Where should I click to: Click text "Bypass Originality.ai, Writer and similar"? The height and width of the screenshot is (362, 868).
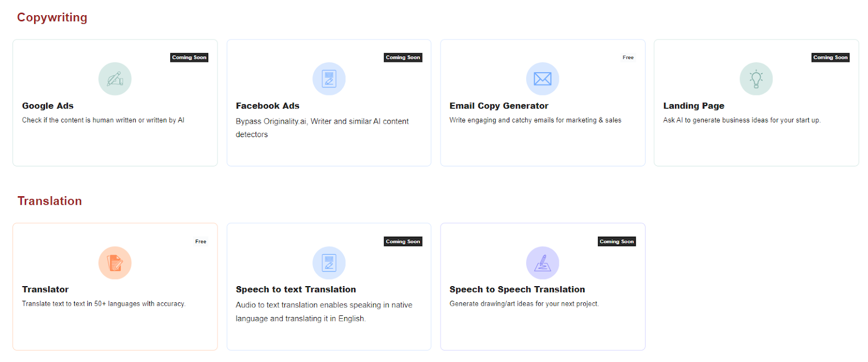(304, 121)
